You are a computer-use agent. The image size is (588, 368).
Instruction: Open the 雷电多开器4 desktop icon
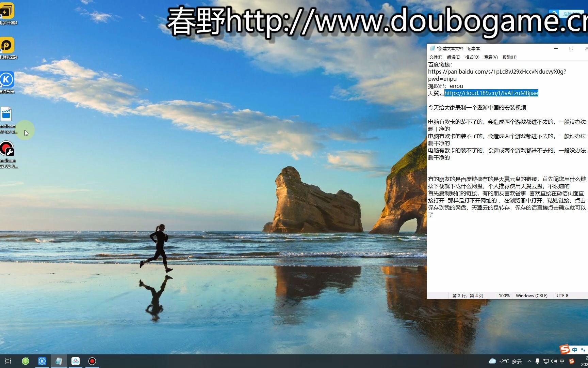tap(7, 14)
